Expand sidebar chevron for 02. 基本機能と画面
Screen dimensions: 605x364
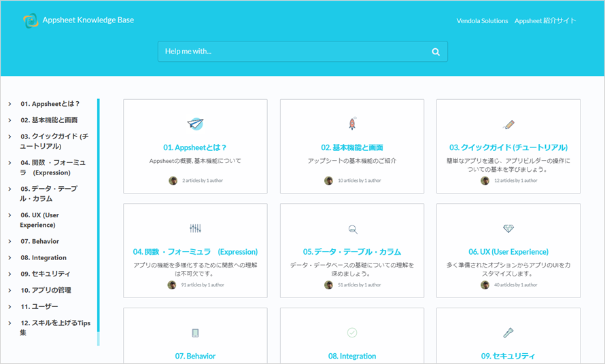point(10,120)
